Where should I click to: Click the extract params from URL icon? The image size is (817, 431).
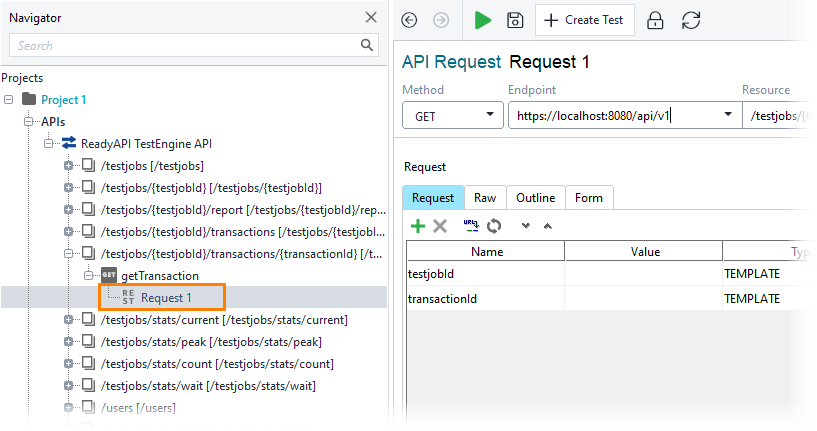click(471, 225)
